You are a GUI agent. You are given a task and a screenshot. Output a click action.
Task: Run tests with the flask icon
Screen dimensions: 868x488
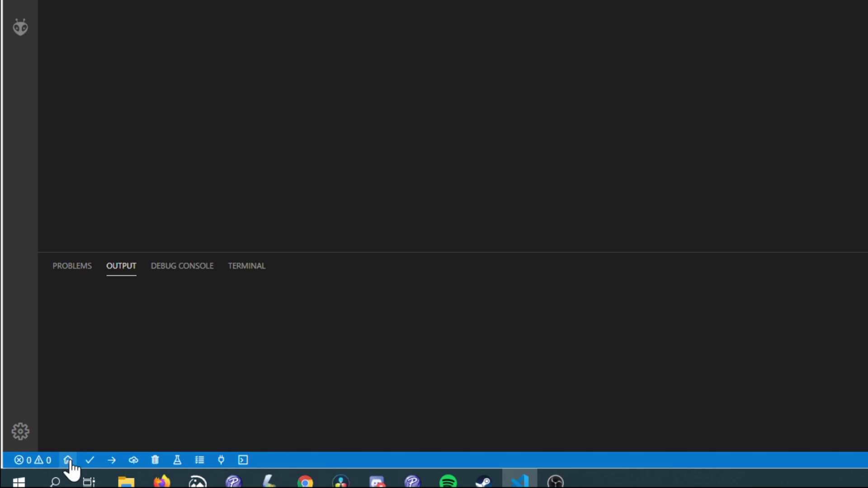pos(177,460)
